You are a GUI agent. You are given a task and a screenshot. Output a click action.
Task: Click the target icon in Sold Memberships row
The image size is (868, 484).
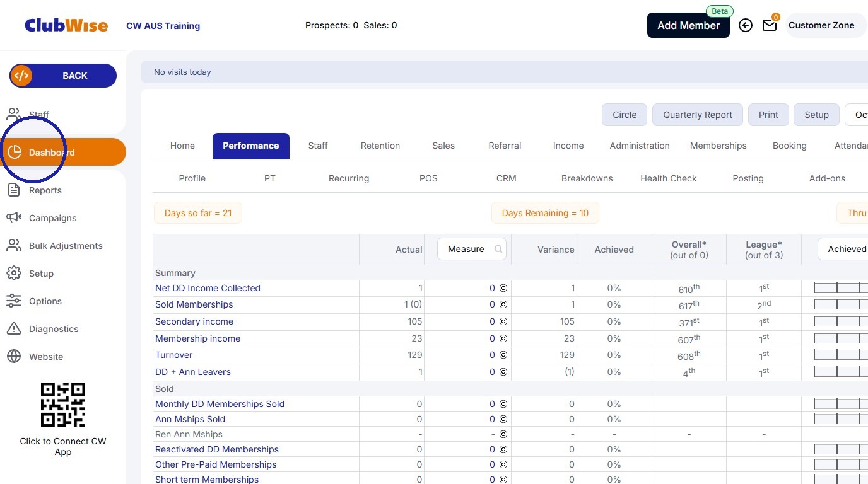503,304
